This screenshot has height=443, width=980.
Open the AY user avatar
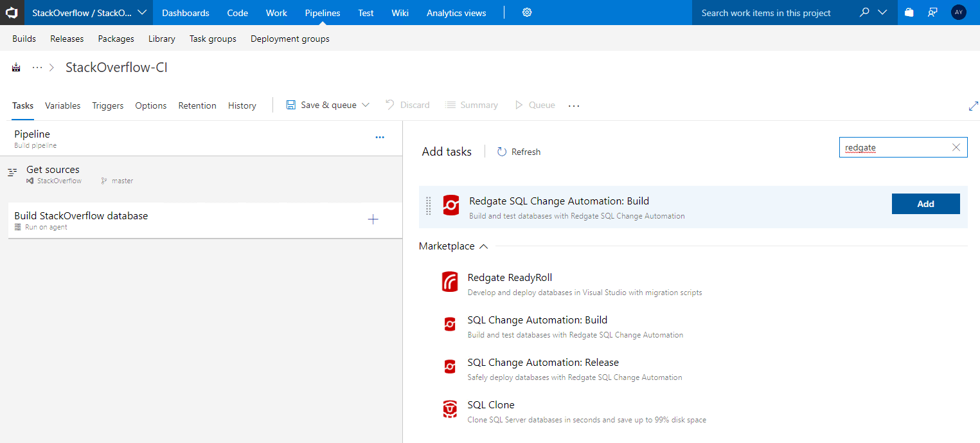point(959,12)
